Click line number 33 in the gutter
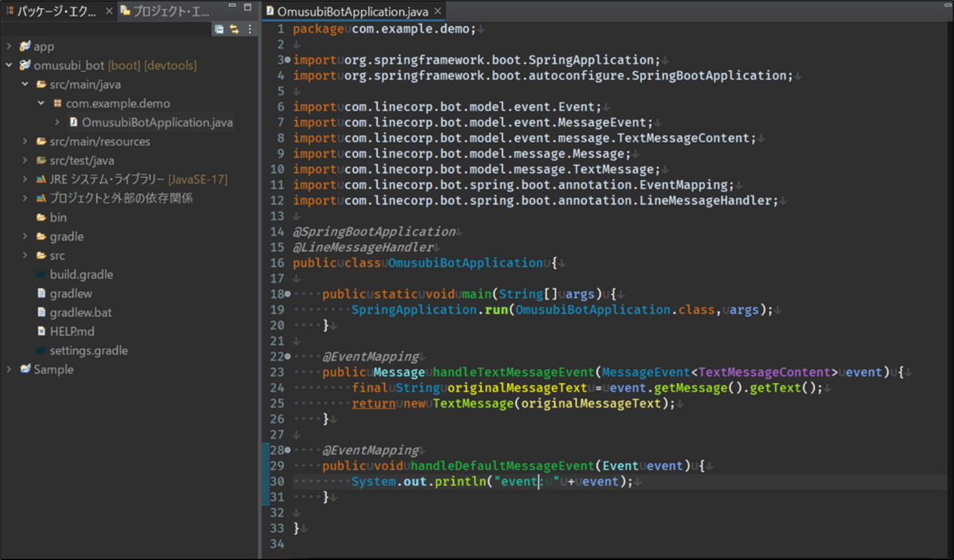Screen dimensions: 954x560 click(277, 528)
